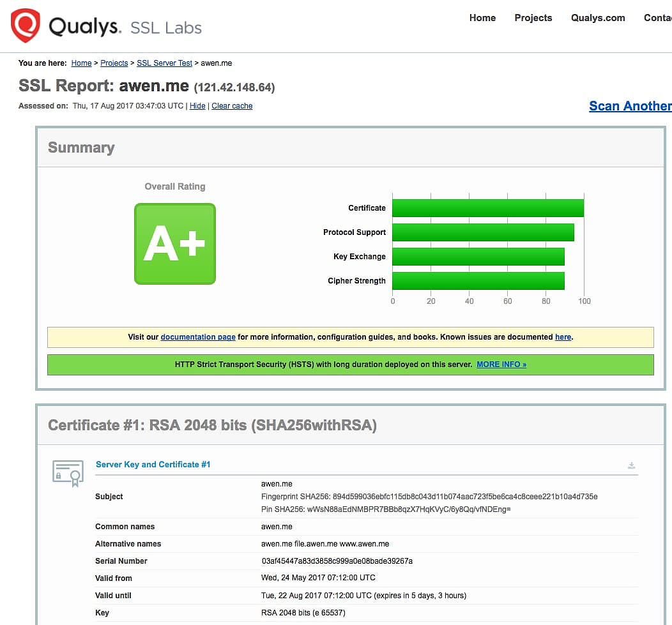Click the Qualys red shield logo
The width and height of the screenshot is (672, 625).
(26, 26)
